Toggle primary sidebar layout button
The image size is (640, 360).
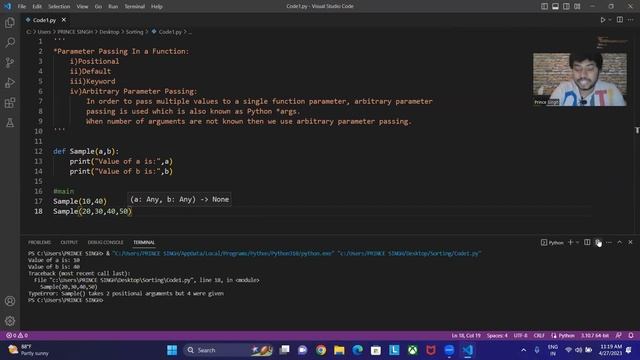[x=544, y=6]
